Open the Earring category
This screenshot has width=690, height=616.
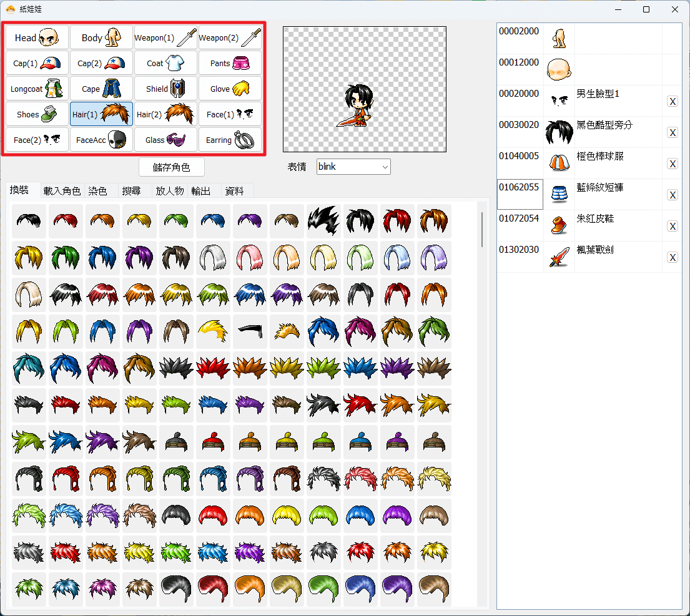pyautogui.click(x=230, y=140)
